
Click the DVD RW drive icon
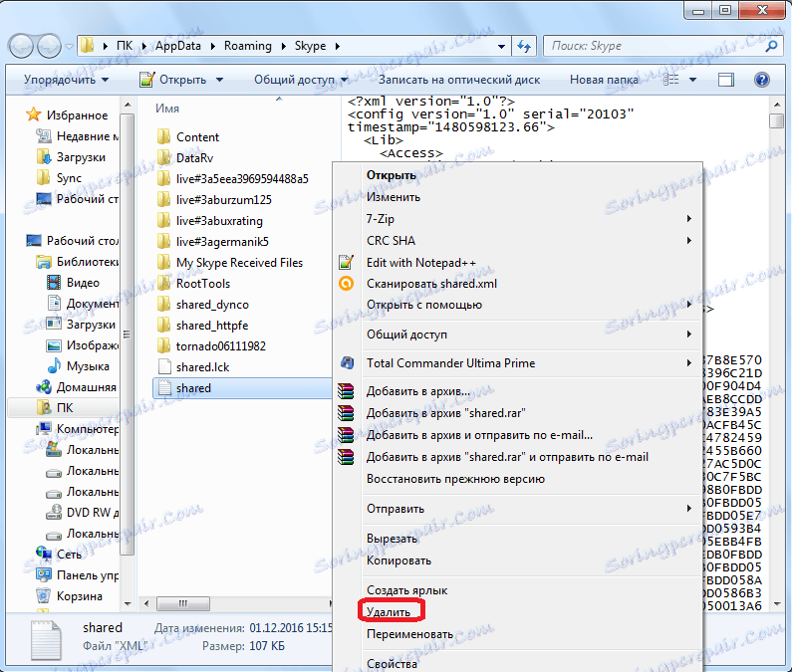pyautogui.click(x=54, y=512)
